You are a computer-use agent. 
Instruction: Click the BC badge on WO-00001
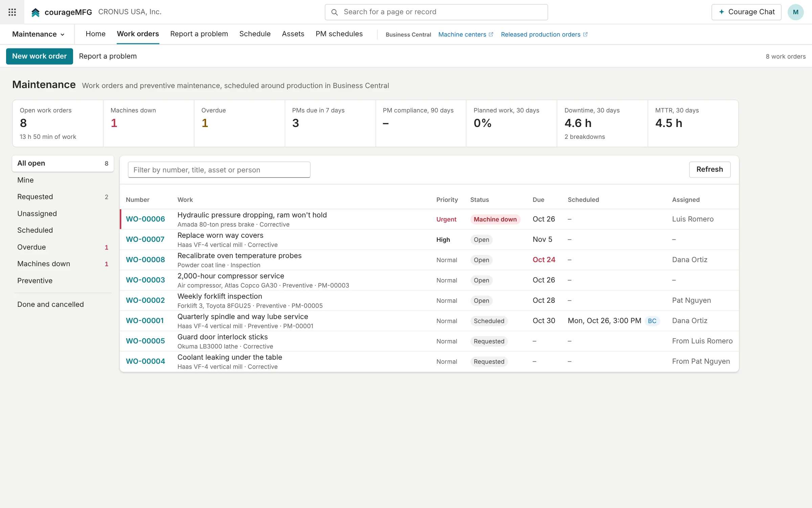click(652, 321)
